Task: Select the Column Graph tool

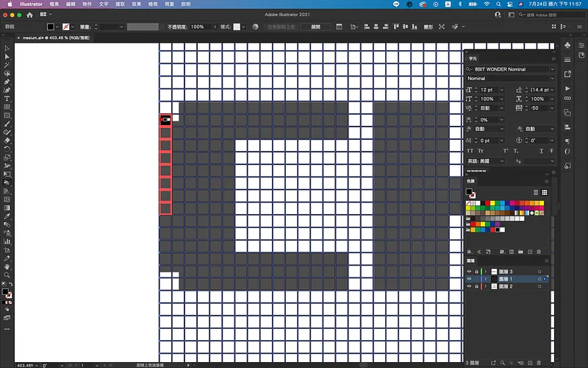Action: click(x=7, y=241)
